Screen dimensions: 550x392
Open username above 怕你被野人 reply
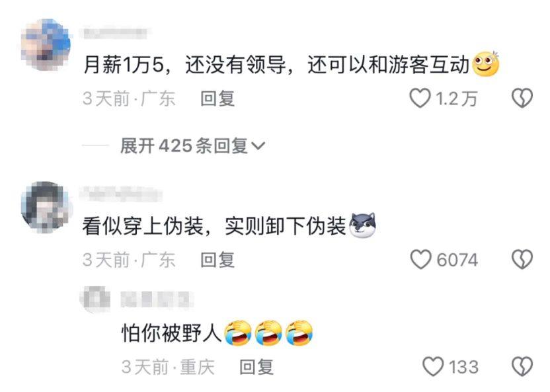157,300
